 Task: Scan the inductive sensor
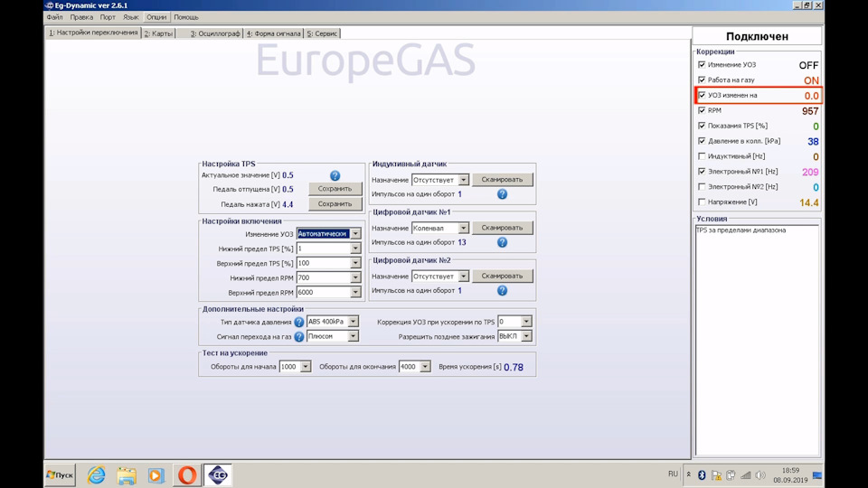pyautogui.click(x=502, y=180)
